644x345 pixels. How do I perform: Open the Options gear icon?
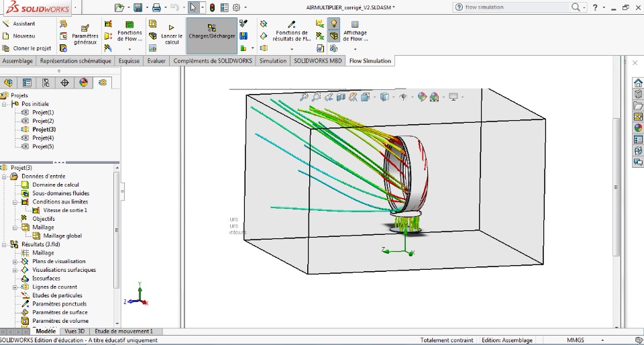(236, 7)
